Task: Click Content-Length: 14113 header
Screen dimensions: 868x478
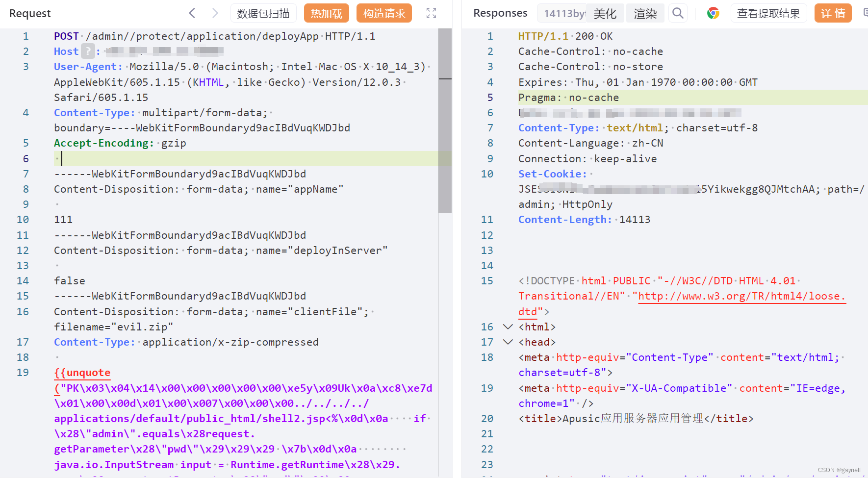Action: tap(585, 220)
